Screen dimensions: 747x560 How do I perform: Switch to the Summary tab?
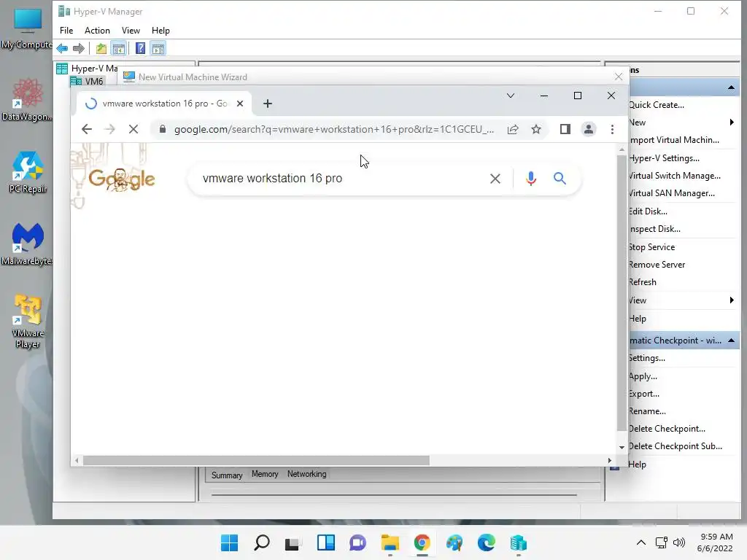point(227,475)
